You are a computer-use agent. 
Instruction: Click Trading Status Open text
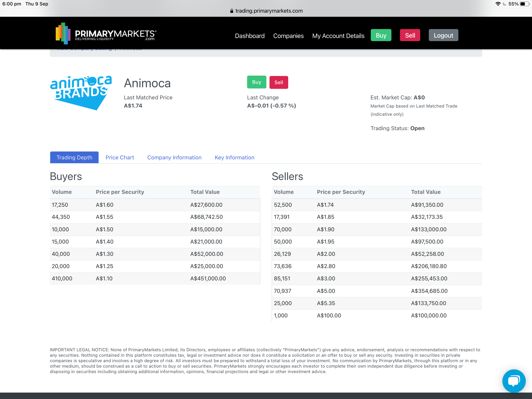397,128
